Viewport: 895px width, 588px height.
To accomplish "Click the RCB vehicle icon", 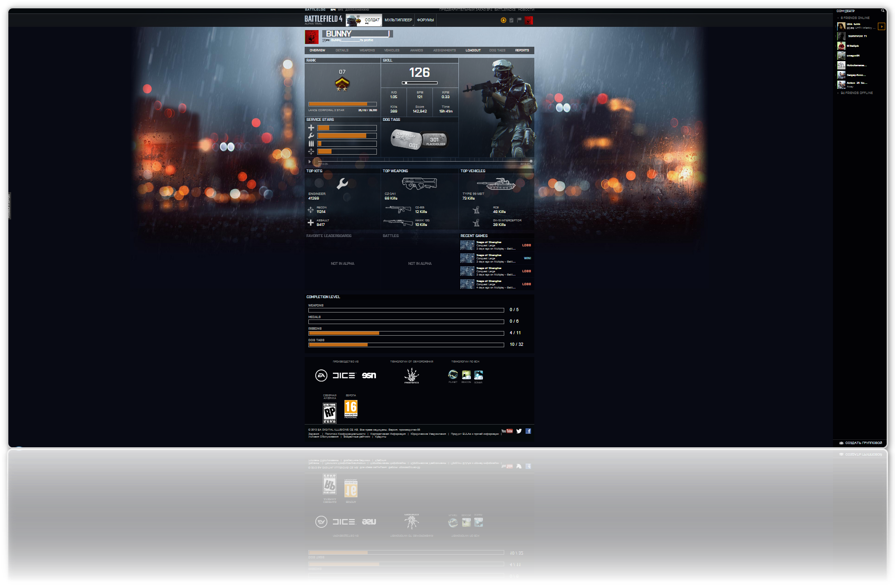I will click(x=476, y=210).
